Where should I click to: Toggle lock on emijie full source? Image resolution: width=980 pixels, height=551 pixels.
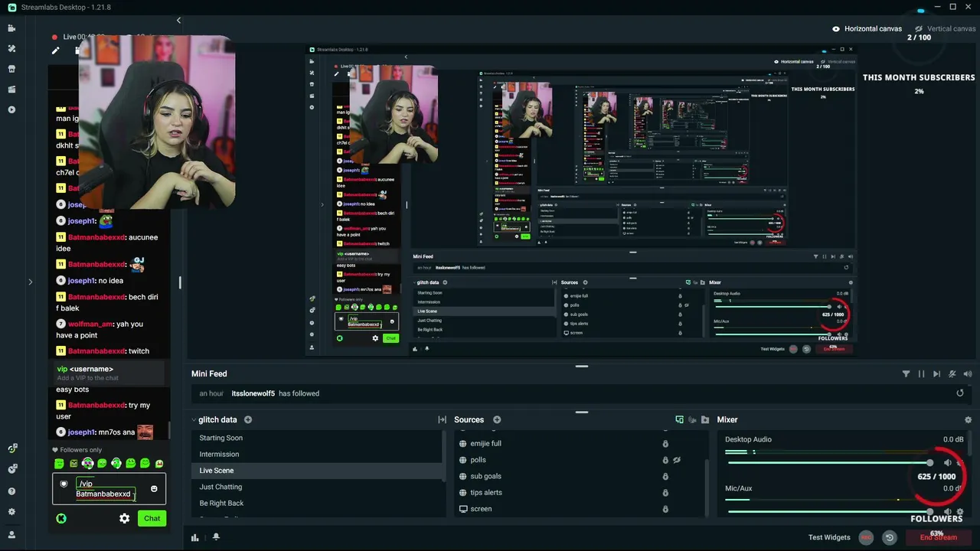pyautogui.click(x=665, y=444)
